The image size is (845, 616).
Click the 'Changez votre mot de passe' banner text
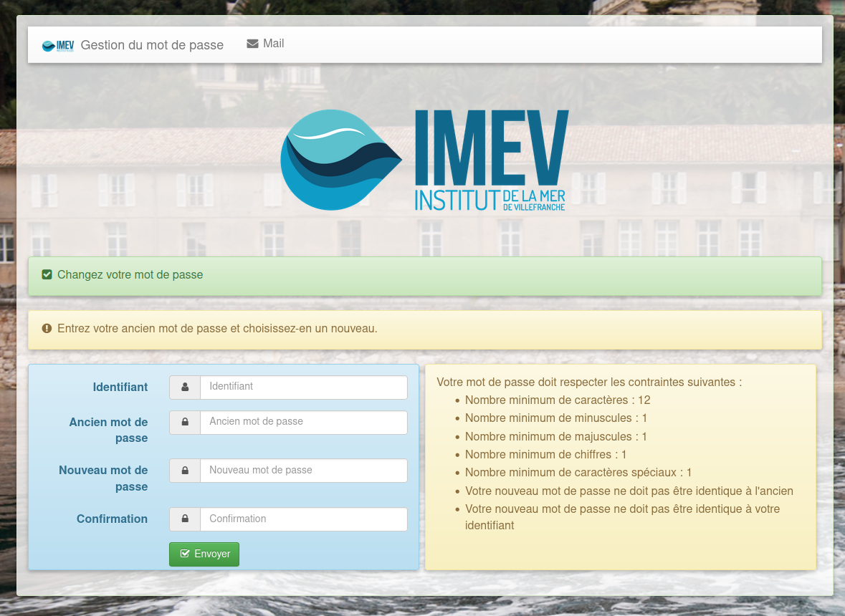pos(130,274)
